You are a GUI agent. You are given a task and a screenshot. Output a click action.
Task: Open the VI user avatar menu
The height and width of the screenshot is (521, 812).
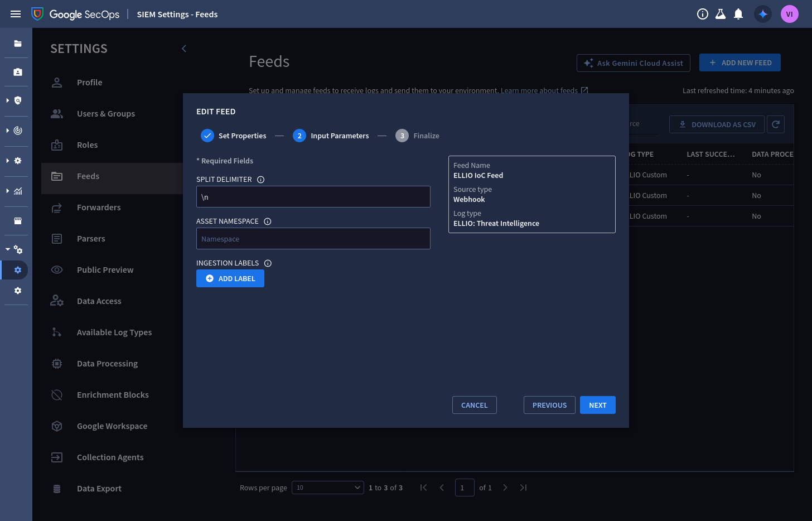(x=789, y=14)
